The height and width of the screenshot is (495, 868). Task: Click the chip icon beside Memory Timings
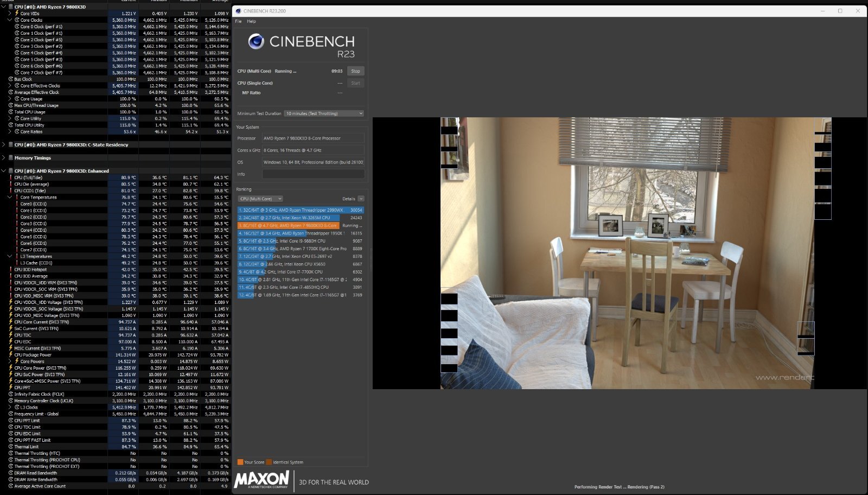pos(11,158)
